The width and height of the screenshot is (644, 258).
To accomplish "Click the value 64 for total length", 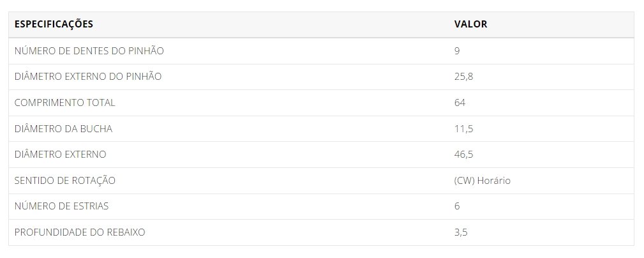I will click(x=460, y=103).
